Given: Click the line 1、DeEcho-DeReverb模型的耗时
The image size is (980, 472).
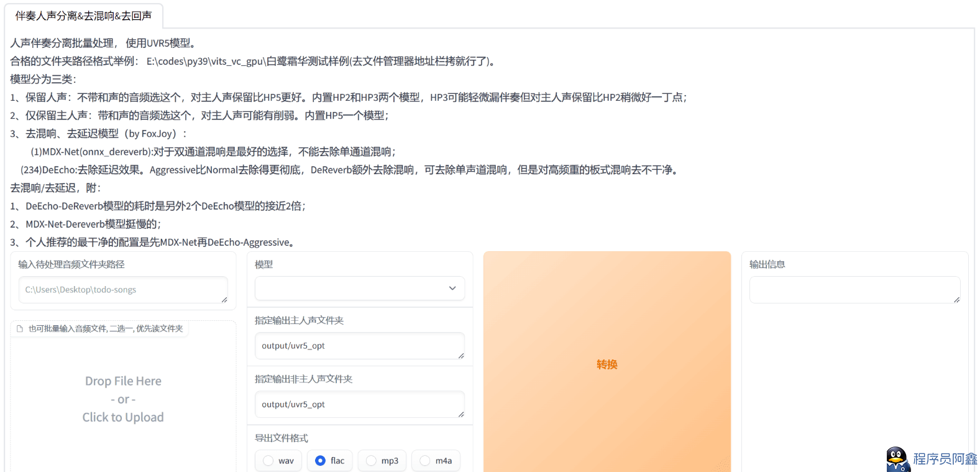Looking at the screenshot, I should (x=158, y=206).
